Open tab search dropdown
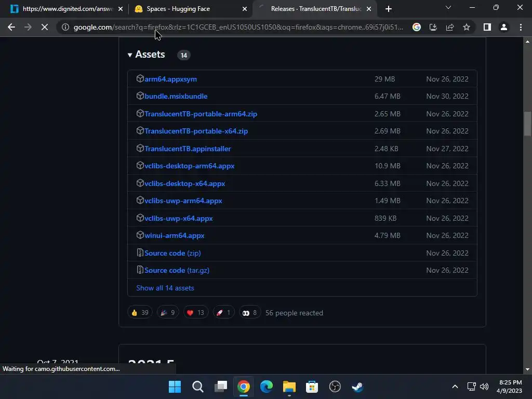 tap(448, 7)
